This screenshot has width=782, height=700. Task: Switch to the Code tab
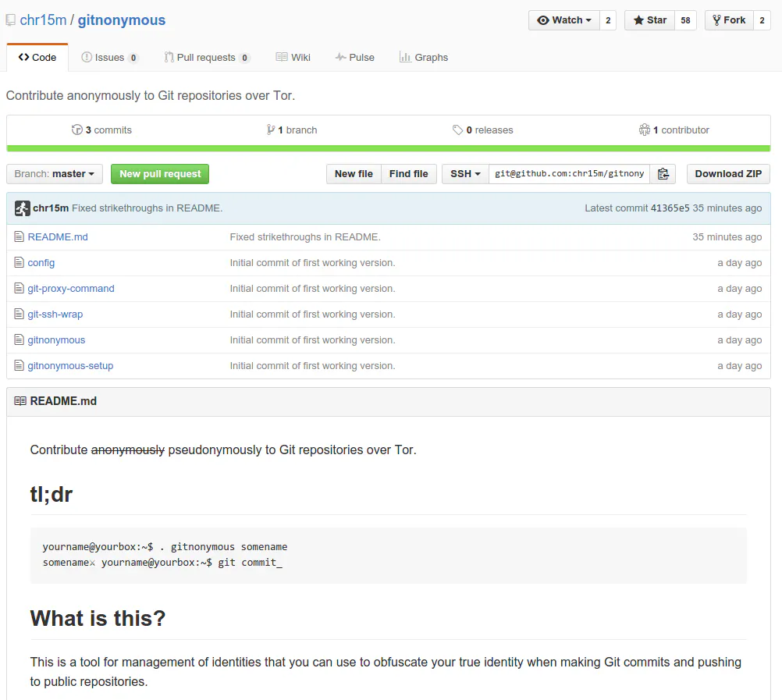click(37, 57)
